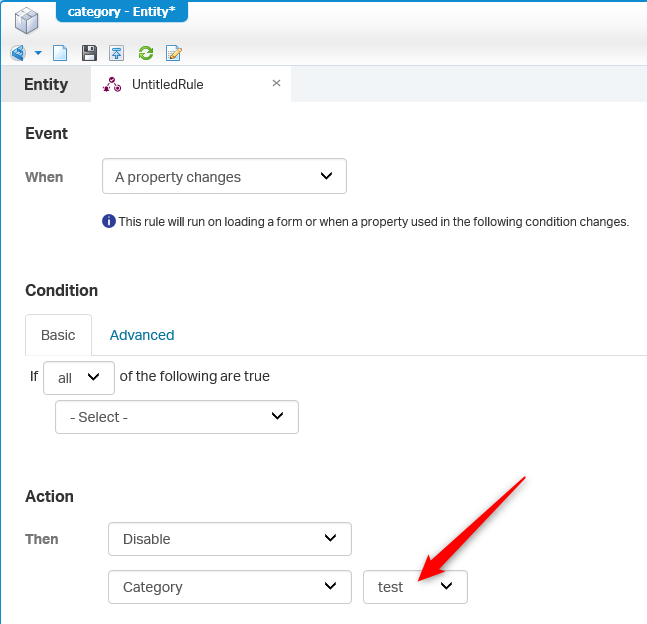647x624 pixels.
Task: Expand the Category dropdown
Action: tap(230, 587)
